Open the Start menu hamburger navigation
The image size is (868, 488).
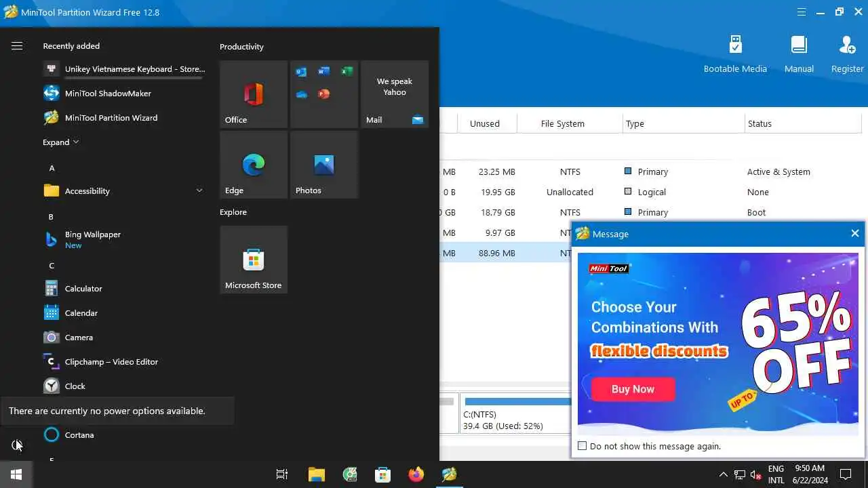coord(17,46)
